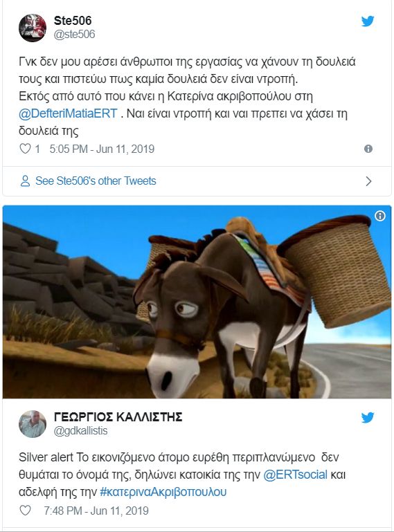The image size is (394, 532).
Task: Open the #κατεριναΑκριβοπουλου hashtag
Action: [x=163, y=492]
